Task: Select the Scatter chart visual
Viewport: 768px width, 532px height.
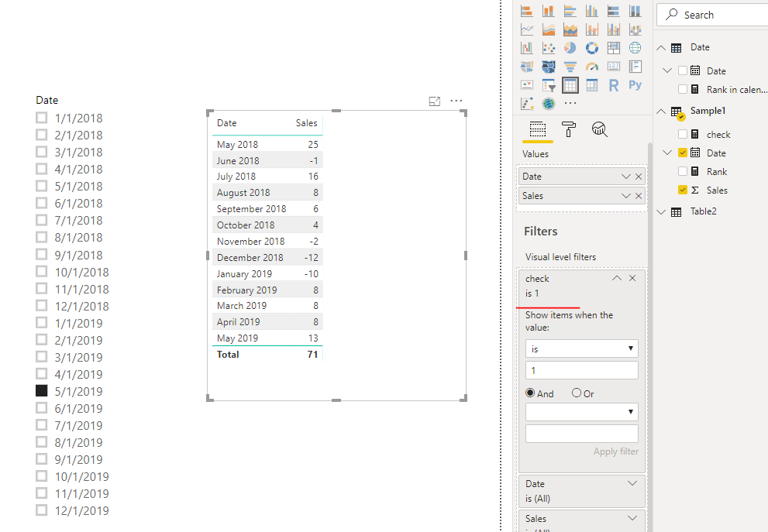Action: coord(549,48)
